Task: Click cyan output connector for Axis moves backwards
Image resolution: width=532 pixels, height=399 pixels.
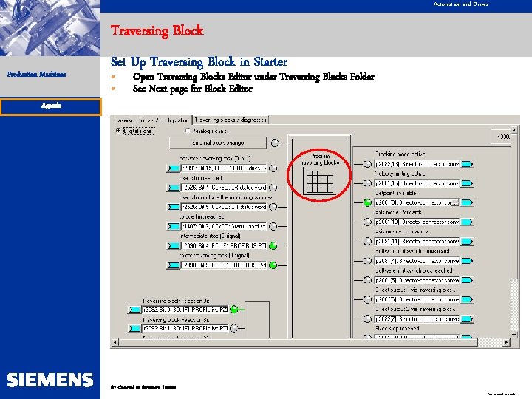Action: click(x=468, y=242)
